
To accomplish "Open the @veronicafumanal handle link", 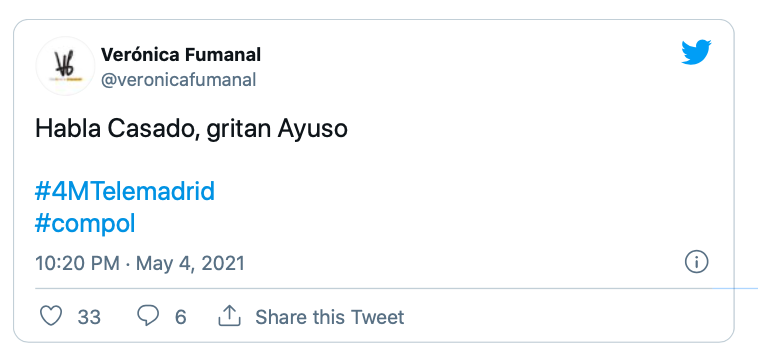I will pos(178,80).
